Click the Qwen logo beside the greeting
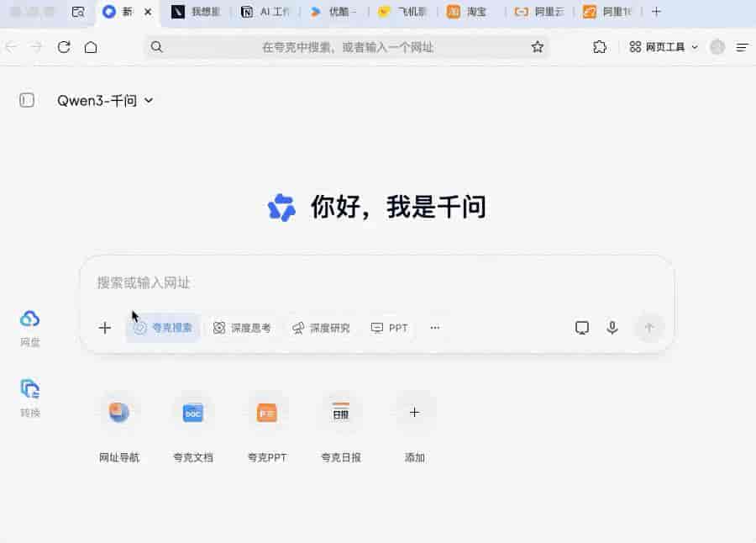The width and height of the screenshot is (756, 543). coord(281,208)
